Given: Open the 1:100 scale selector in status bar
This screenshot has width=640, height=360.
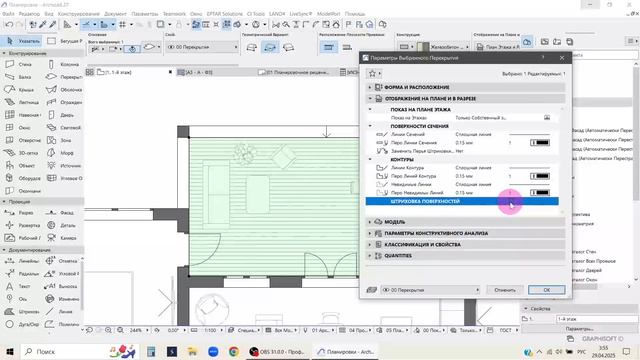Looking at the screenshot, I should pos(211,330).
